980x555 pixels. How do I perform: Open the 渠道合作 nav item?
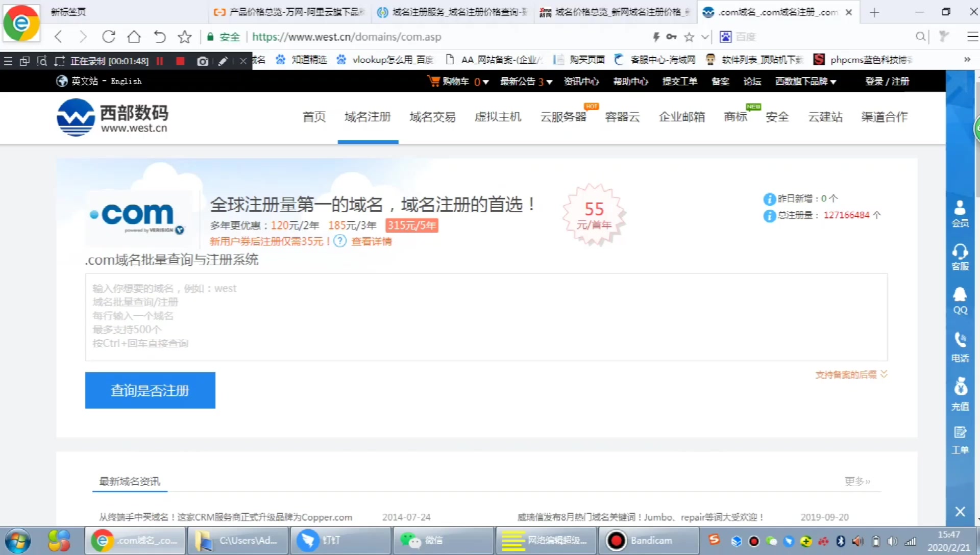coord(885,117)
